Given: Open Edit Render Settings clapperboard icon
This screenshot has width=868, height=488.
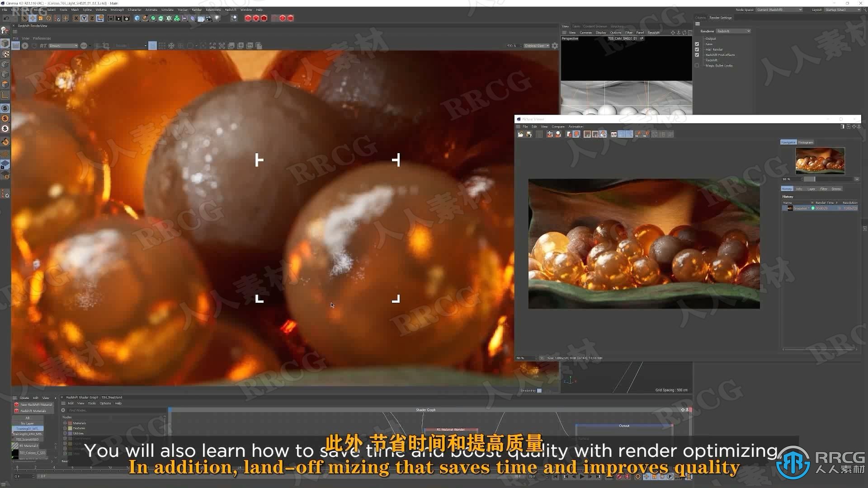Looking at the screenshot, I should pyautogui.click(x=127, y=19).
